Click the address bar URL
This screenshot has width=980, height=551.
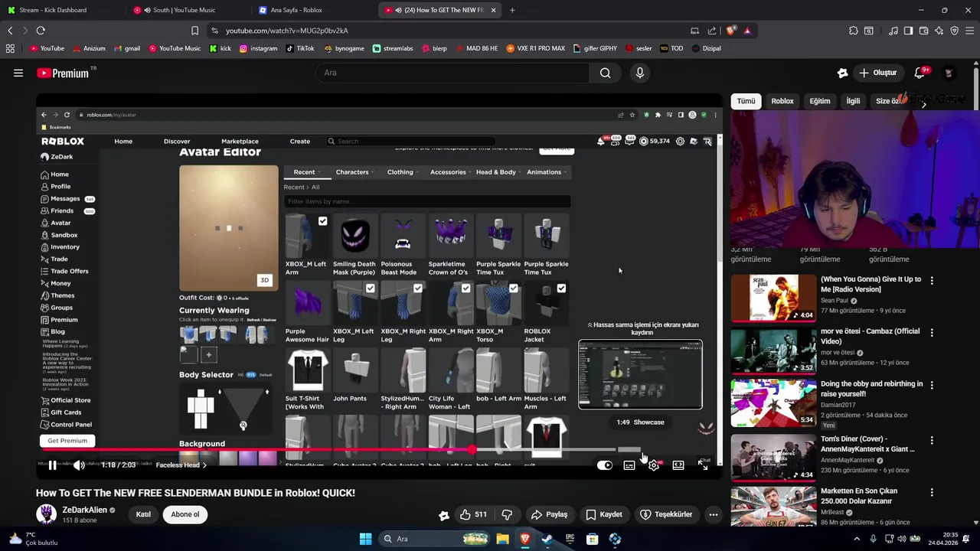click(287, 31)
